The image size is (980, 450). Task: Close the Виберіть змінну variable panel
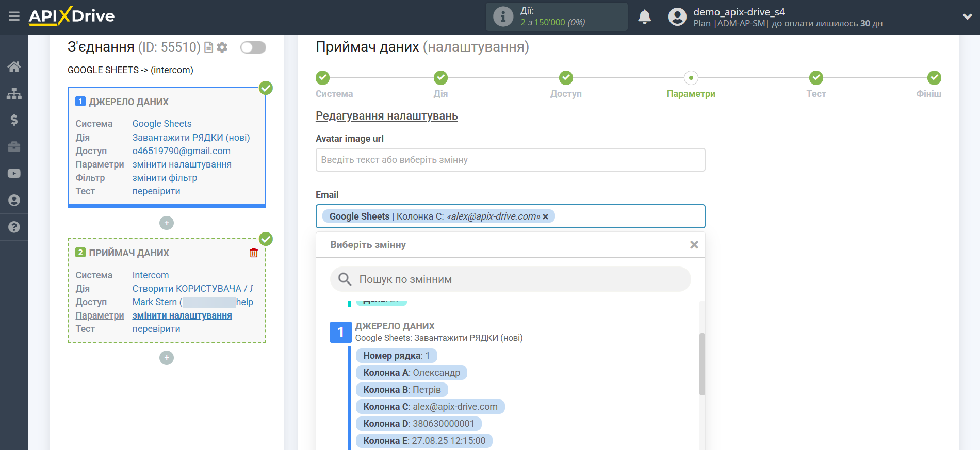pos(694,245)
